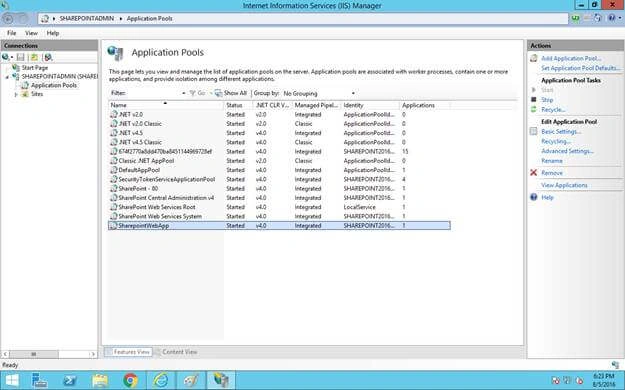
Task: Click the Basic Settings icon
Action: pos(534,131)
